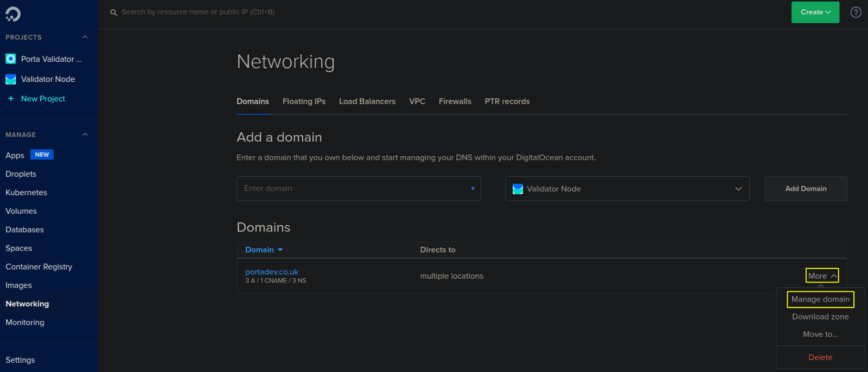Click the "Directs to" column header
The image size is (868, 372).
pyautogui.click(x=438, y=250)
